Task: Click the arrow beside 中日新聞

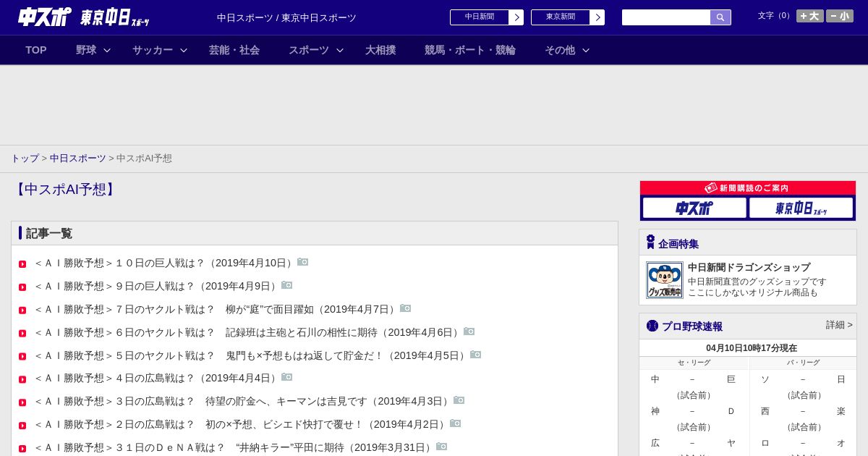Action: tap(516, 17)
